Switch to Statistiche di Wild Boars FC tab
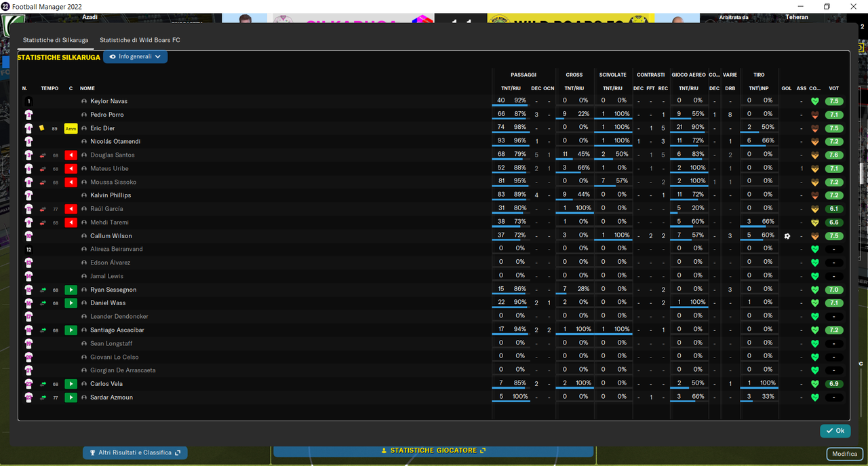Screen dimensions: 868x466 click(x=140, y=40)
